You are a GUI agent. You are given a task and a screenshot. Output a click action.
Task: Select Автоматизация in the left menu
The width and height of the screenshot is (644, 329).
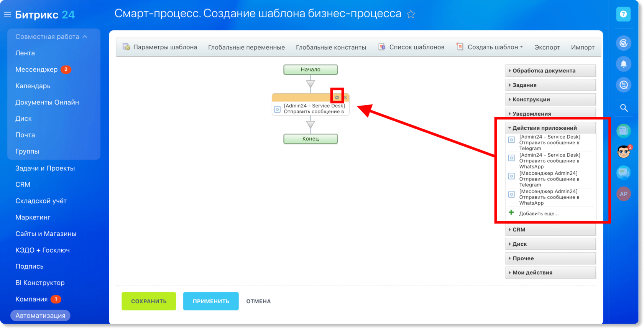tap(40, 316)
